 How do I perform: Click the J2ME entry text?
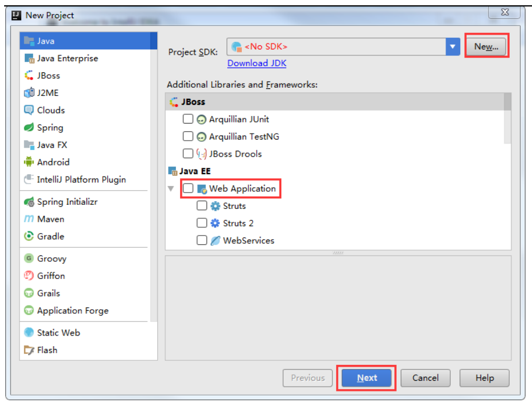[48, 93]
